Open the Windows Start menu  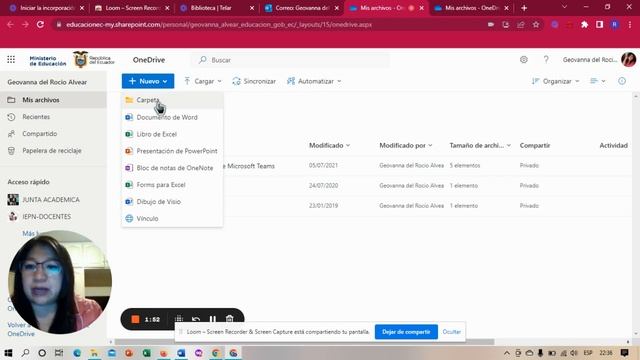click(x=8, y=353)
